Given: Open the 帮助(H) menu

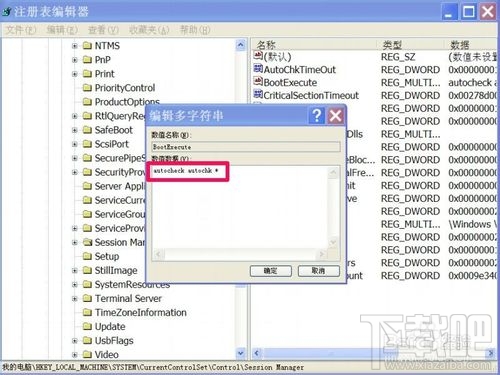Looking at the screenshot, I should (x=195, y=30).
